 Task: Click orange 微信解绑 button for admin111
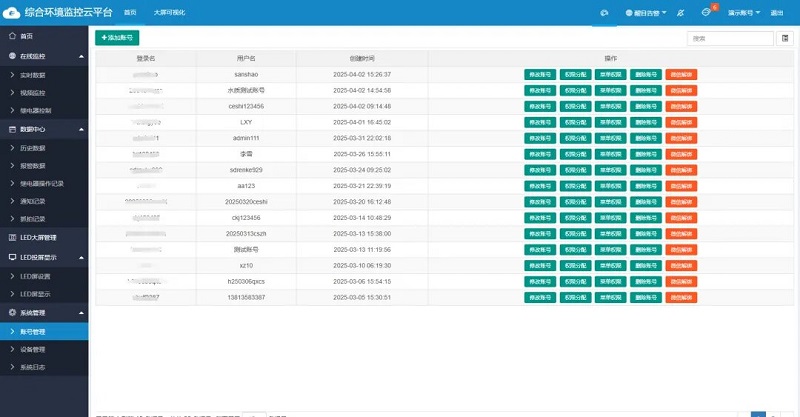681,137
